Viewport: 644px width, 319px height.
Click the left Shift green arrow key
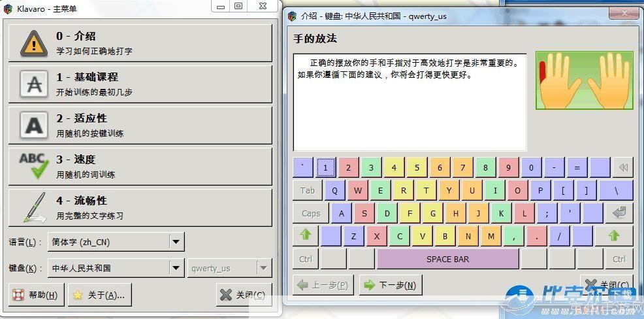tap(306, 235)
